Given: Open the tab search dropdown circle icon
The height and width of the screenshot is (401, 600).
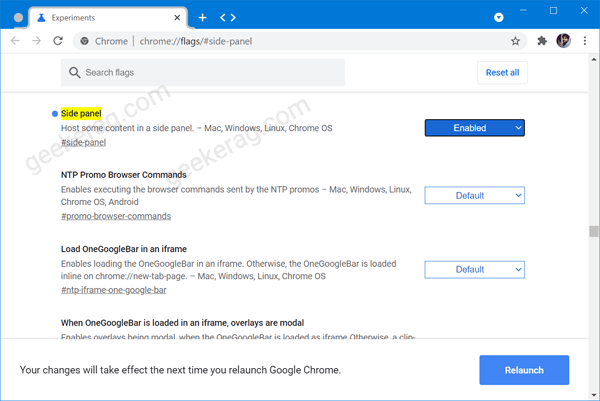Looking at the screenshot, I should (x=499, y=17).
